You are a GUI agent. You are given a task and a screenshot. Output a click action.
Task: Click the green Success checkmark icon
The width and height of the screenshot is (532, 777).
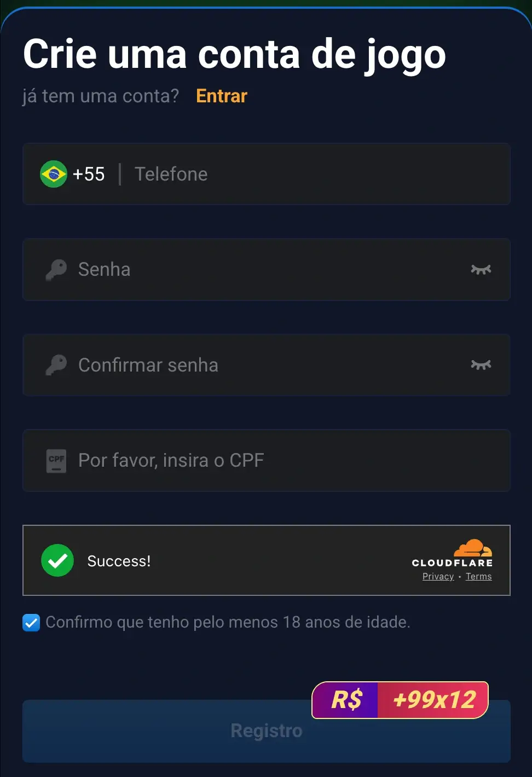(x=57, y=560)
